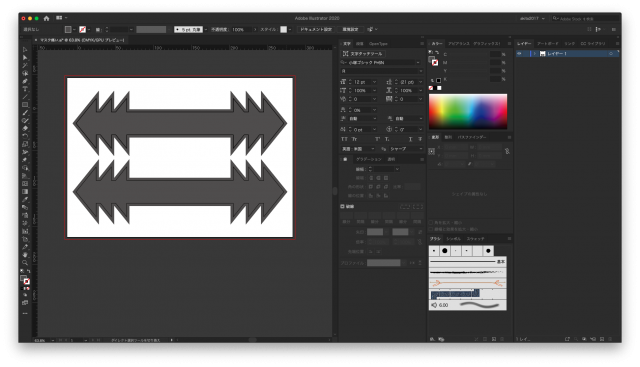Select the Scale tool
Image resolution: width=640 pixels, height=367 pixels.
pyautogui.click(x=25, y=144)
